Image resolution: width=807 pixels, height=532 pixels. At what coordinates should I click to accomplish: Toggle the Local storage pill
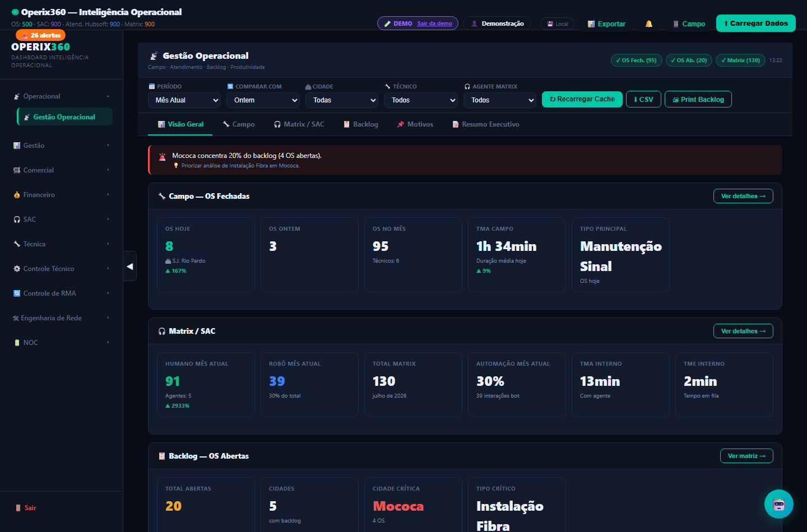557,24
